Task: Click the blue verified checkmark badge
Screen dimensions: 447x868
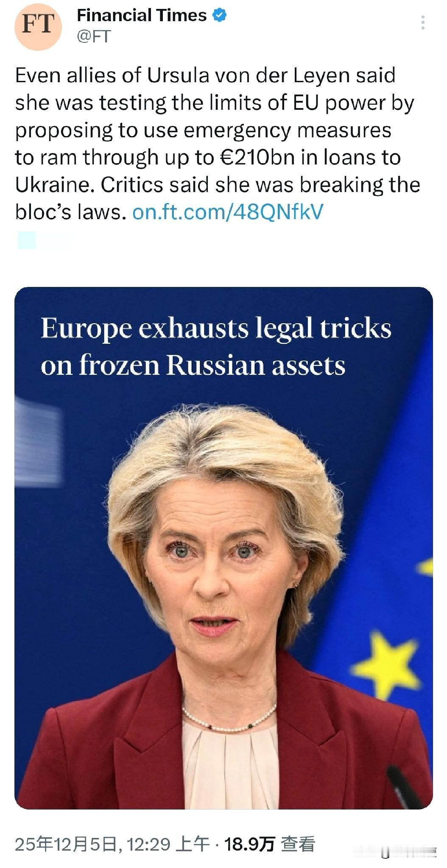Action: tap(220, 16)
